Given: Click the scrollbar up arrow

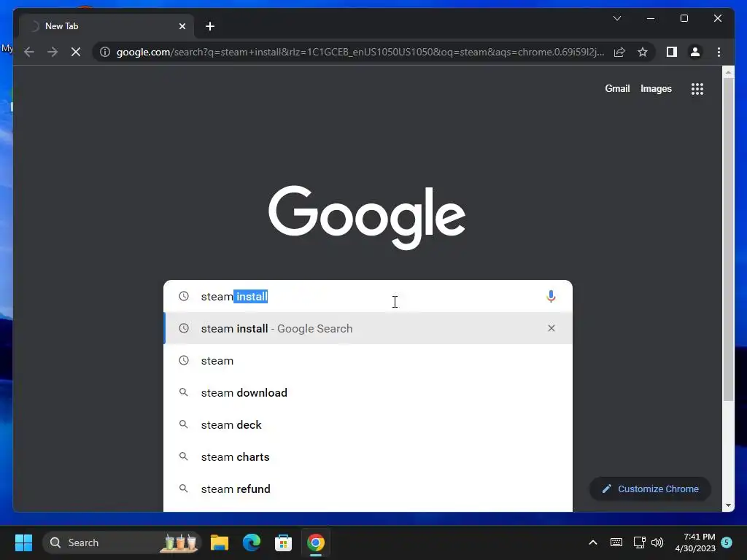Looking at the screenshot, I should pos(728,72).
